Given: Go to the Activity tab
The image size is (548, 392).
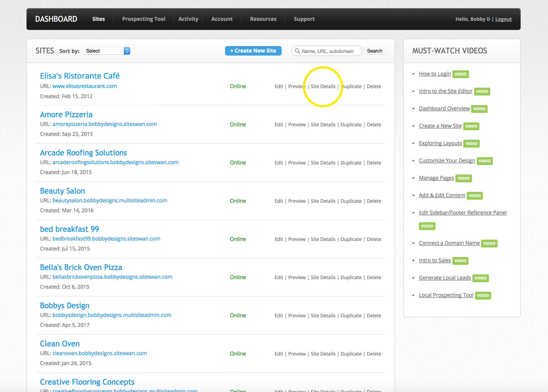Looking at the screenshot, I should point(188,19).
